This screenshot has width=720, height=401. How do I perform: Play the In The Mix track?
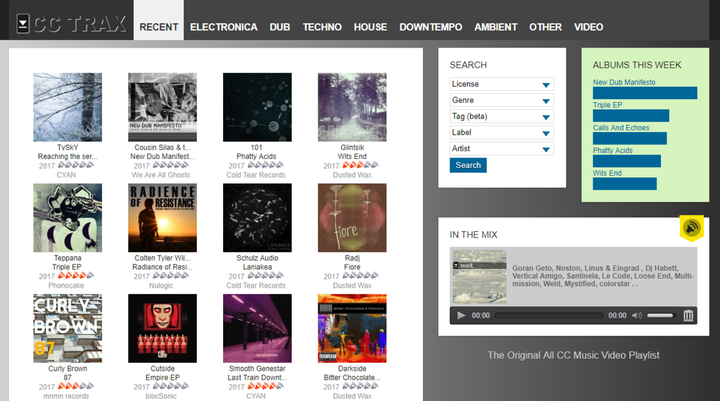coord(461,316)
